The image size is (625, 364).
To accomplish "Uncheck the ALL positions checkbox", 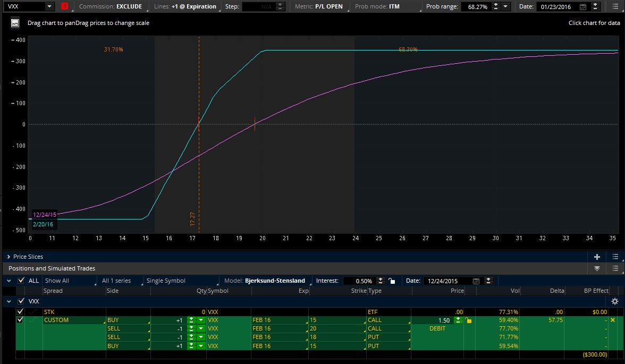I will [x=21, y=281].
